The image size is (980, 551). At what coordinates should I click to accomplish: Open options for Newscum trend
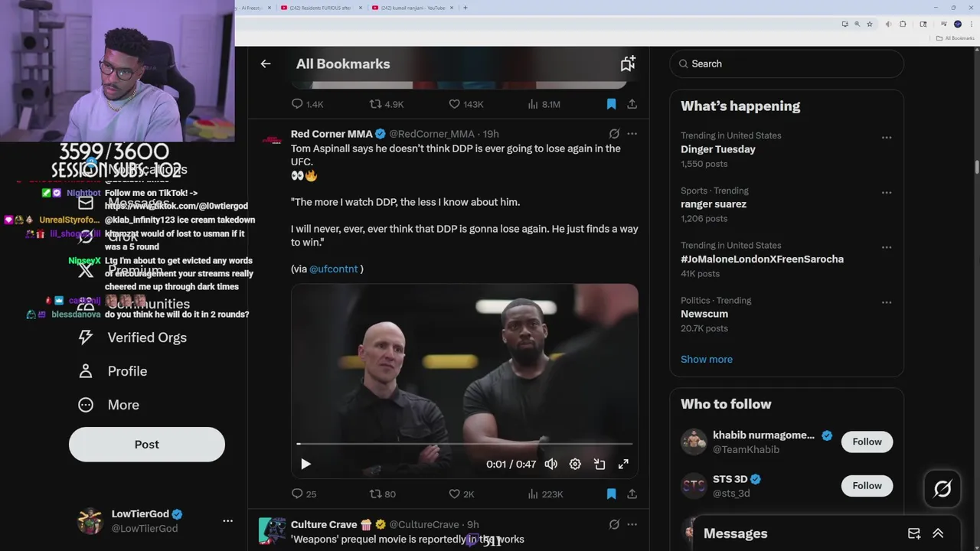pyautogui.click(x=887, y=302)
